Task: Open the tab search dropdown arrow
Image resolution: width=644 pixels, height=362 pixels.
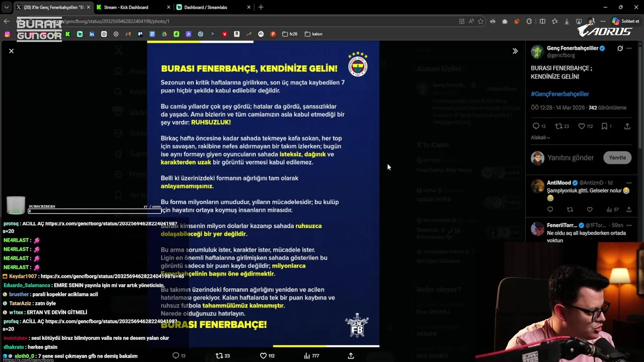Action: [x=6, y=7]
